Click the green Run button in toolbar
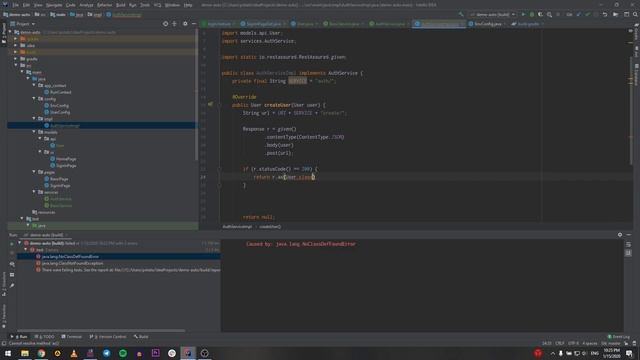 click(x=523, y=14)
